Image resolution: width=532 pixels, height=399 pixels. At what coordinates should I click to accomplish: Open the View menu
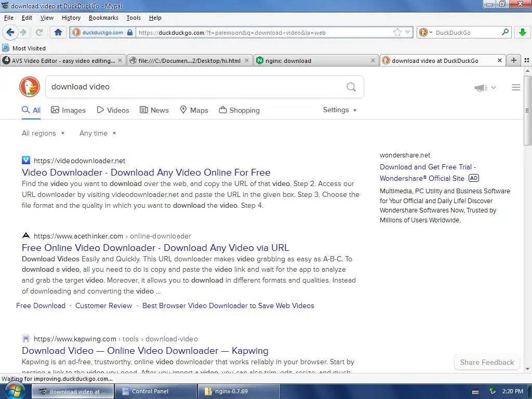coord(47,18)
